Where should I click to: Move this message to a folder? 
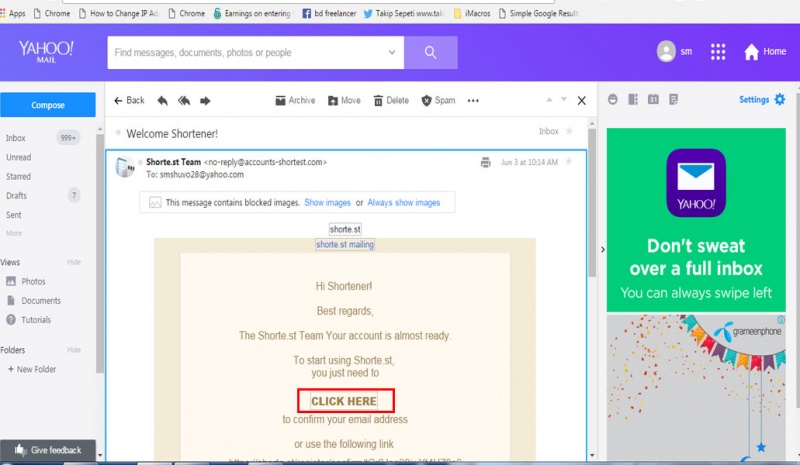pyautogui.click(x=344, y=101)
